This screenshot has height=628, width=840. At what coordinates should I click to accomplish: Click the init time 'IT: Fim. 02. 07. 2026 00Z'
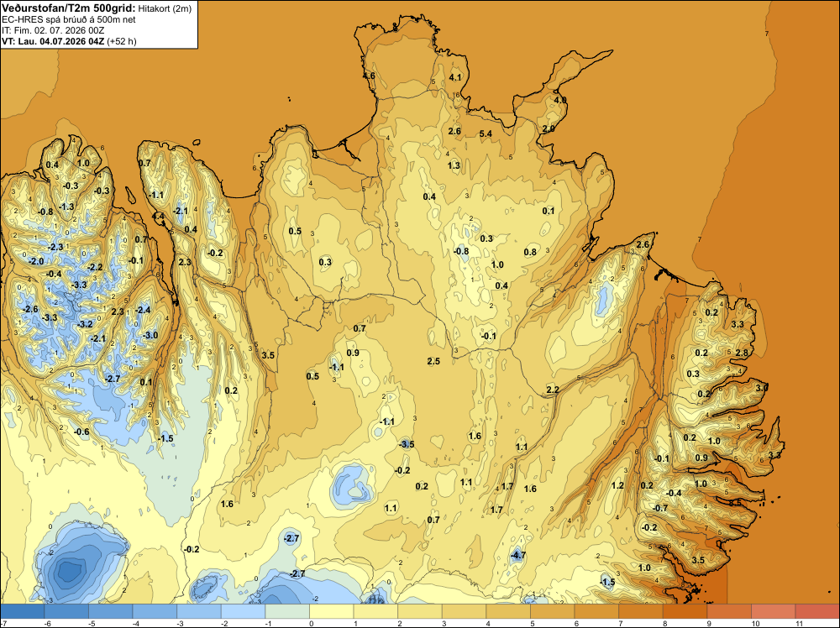pos(53,30)
